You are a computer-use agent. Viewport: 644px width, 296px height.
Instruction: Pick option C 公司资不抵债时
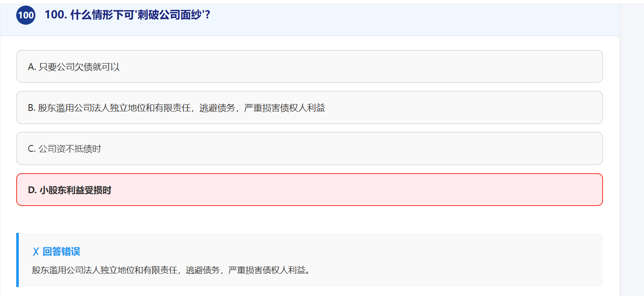tap(309, 148)
